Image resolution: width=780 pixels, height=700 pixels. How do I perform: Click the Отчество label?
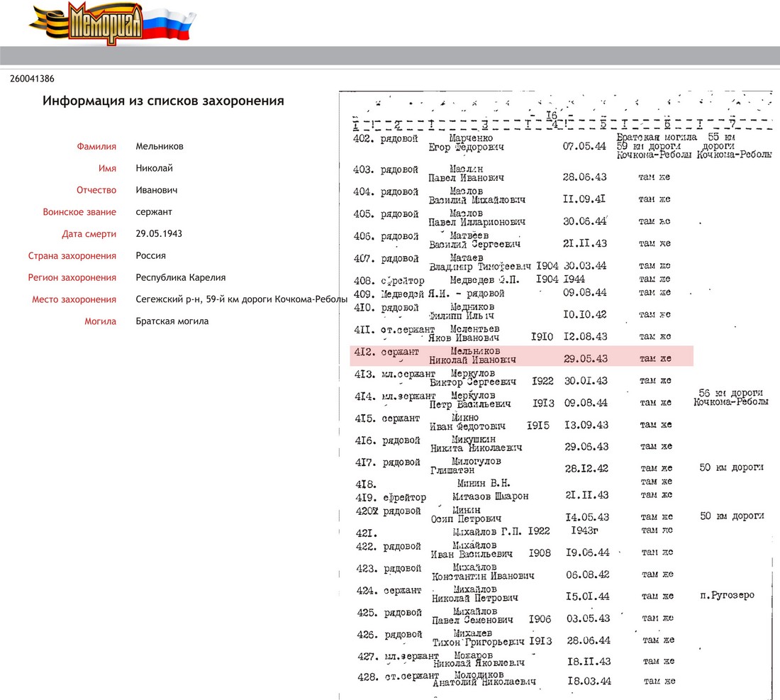96,190
